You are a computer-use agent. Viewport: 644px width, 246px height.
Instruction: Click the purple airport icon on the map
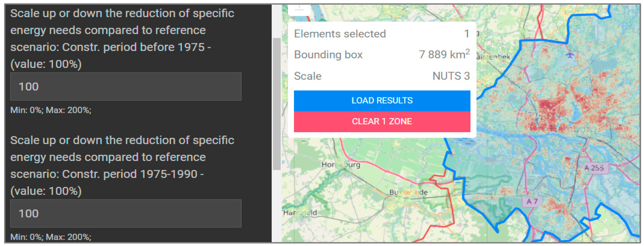click(570, 55)
